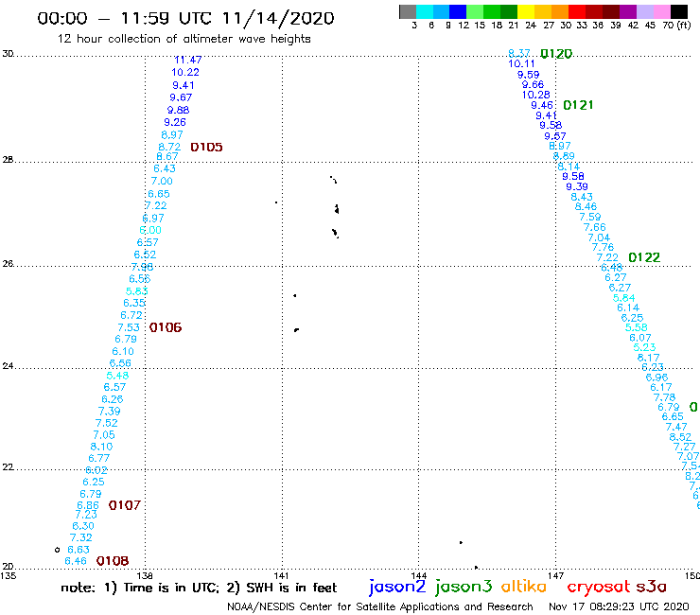Click wave height value 8.89
The image size is (700, 615).
[x=564, y=156]
